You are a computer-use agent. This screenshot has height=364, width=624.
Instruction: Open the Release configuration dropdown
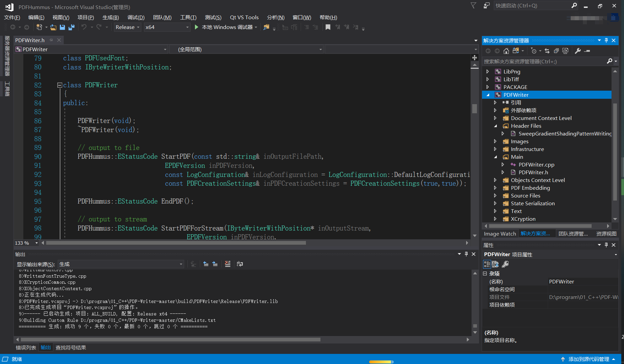[x=127, y=27]
